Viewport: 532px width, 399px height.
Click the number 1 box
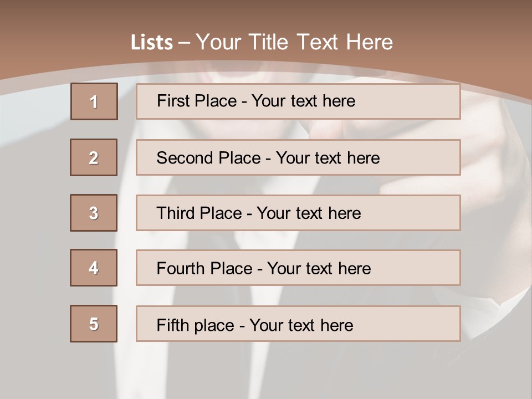point(94,101)
